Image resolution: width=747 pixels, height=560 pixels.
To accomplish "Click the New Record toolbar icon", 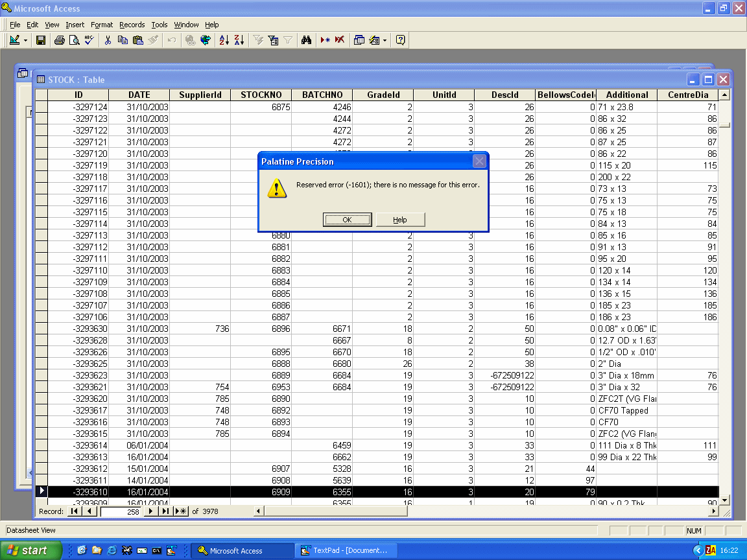I will (x=326, y=40).
